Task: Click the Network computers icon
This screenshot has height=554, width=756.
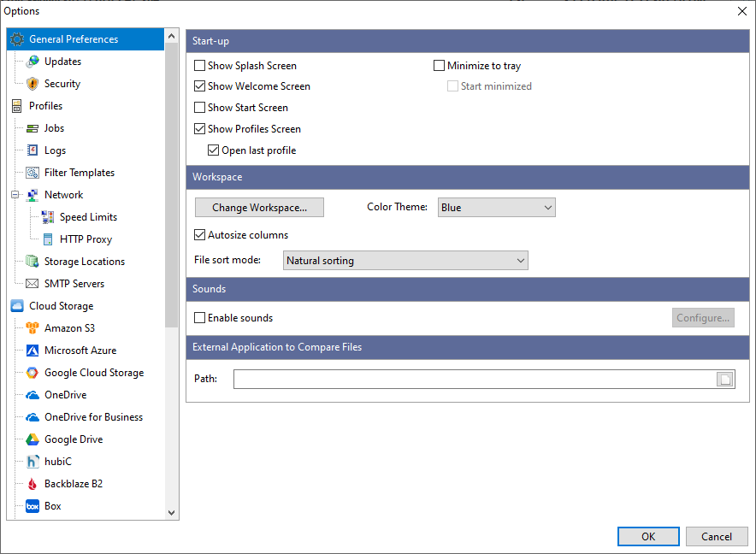Action: pyautogui.click(x=32, y=195)
